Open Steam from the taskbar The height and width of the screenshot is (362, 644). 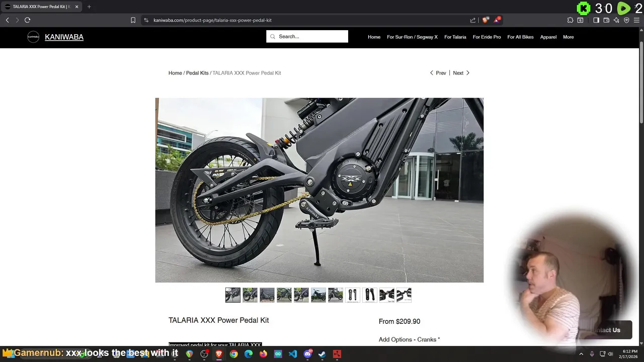[322, 354]
